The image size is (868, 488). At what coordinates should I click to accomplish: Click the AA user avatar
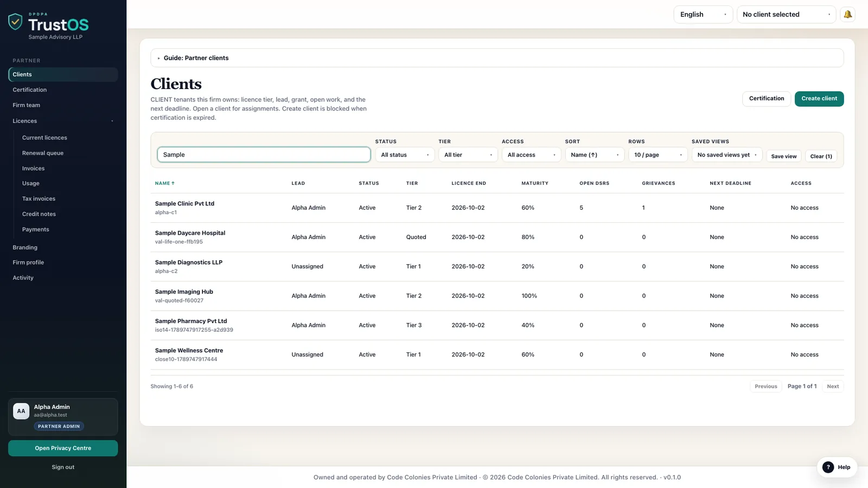click(x=21, y=411)
